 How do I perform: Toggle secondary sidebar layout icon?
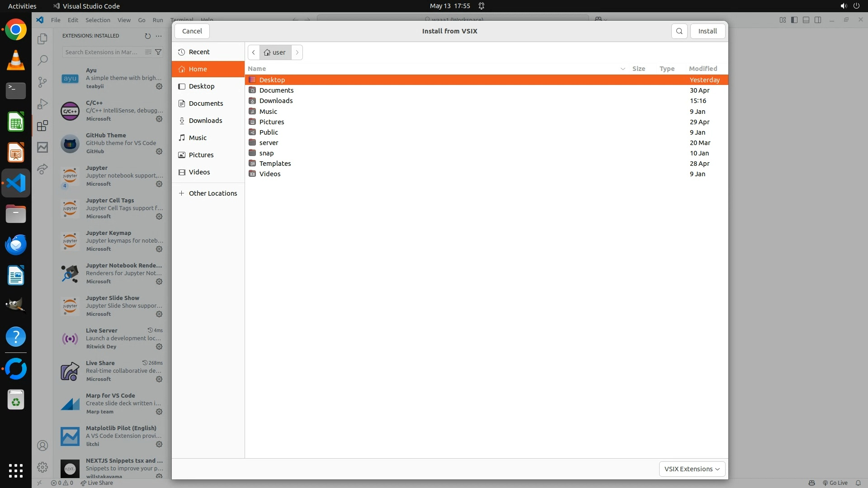[818, 20]
